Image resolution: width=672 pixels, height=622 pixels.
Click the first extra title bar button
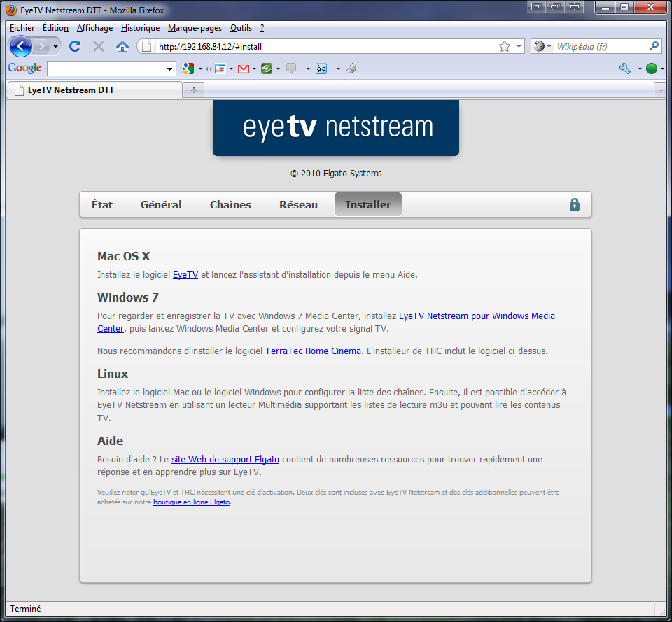click(537, 7)
